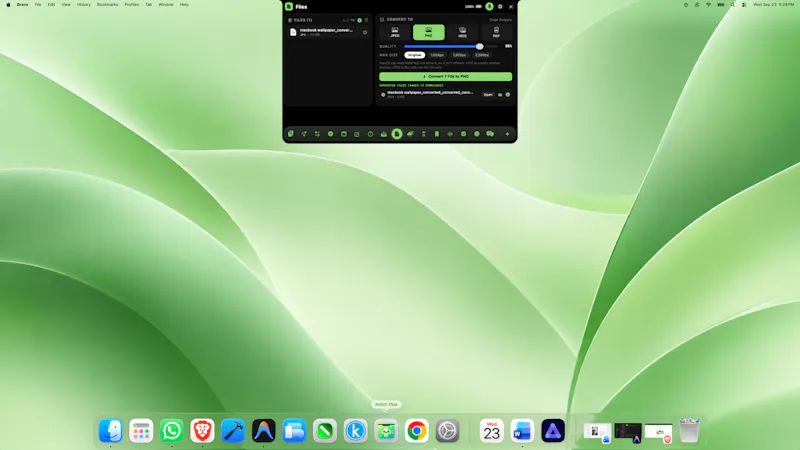
Task: Open Spotlight search in the menu bar
Action: (x=732, y=5)
